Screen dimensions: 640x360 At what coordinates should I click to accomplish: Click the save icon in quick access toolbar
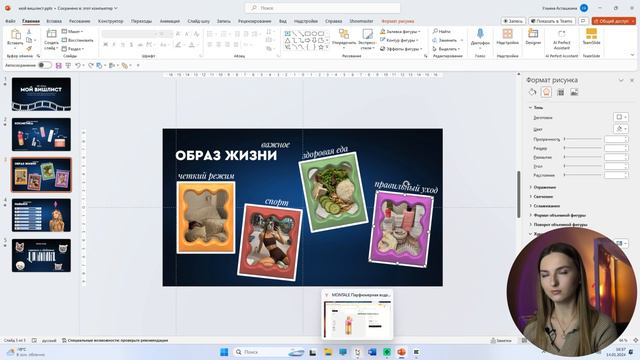pyautogui.click(x=59, y=65)
